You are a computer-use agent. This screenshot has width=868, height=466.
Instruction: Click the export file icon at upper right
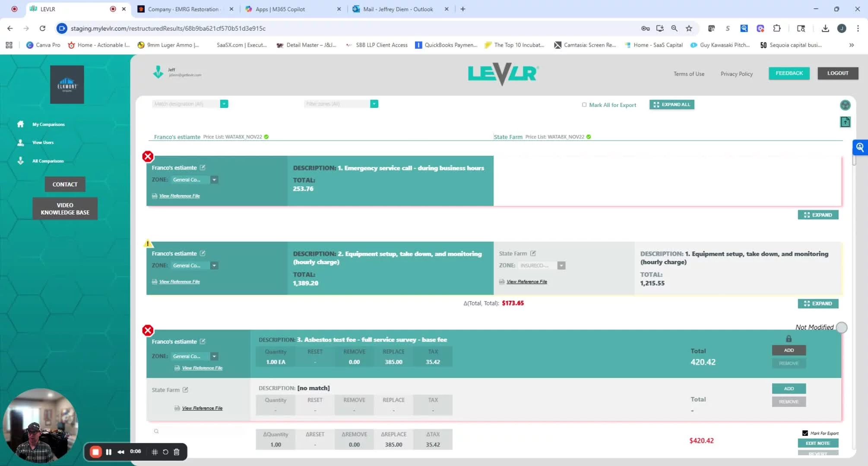[x=845, y=122]
